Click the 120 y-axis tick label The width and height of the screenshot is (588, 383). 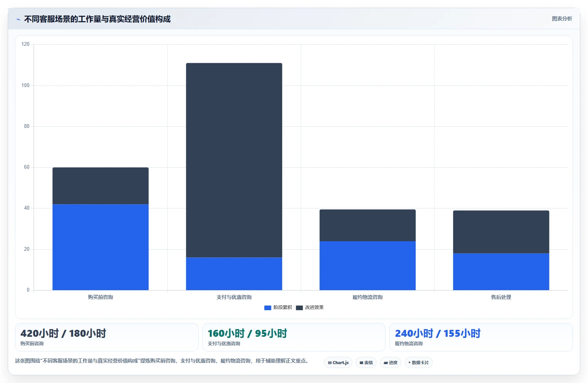25,44
